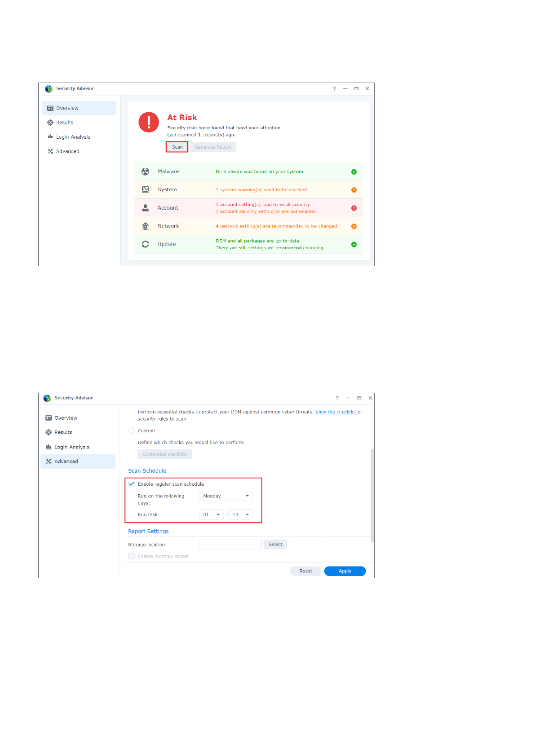
Task: Click the Storage location input field
Action: (x=230, y=545)
